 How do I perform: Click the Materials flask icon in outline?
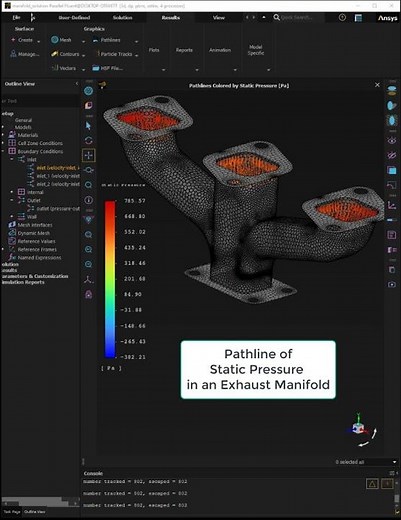[12, 135]
